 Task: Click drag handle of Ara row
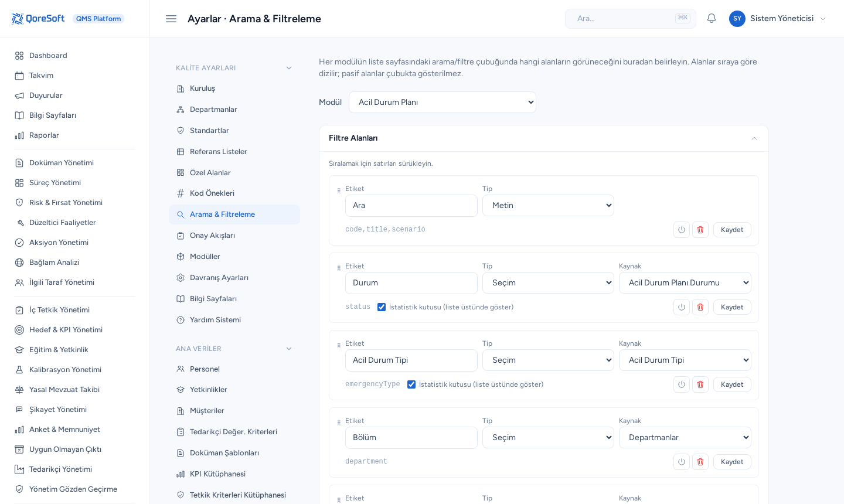339,190
